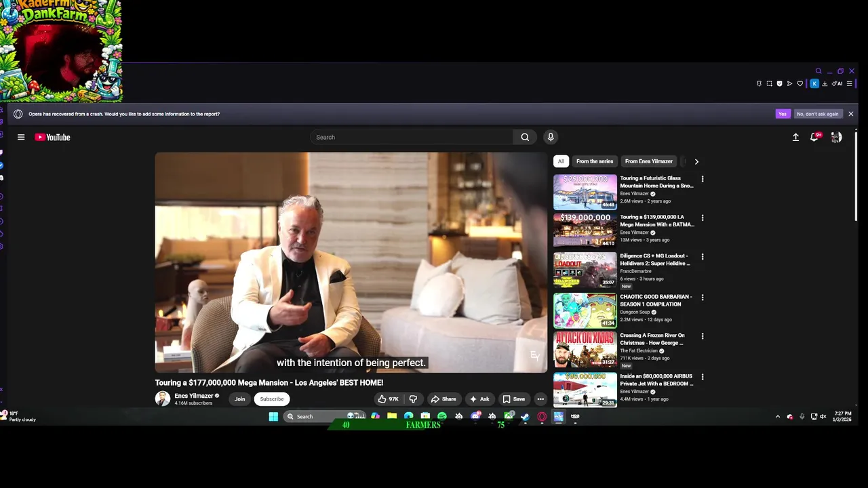Pause the video by clicking the player
The height and width of the screenshot is (488, 868).
click(351, 262)
